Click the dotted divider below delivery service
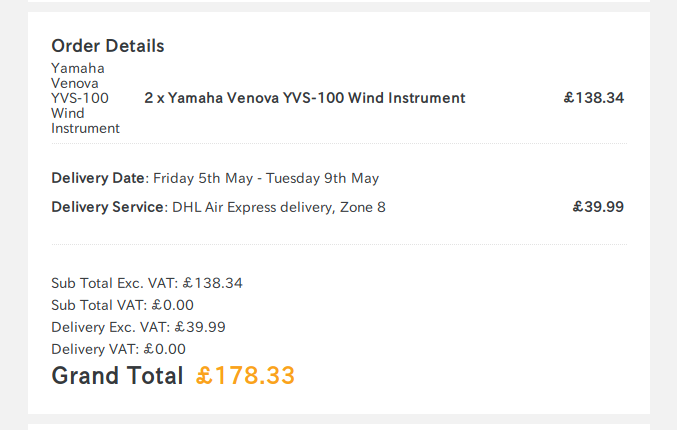This screenshot has width=677, height=430. tap(339, 244)
